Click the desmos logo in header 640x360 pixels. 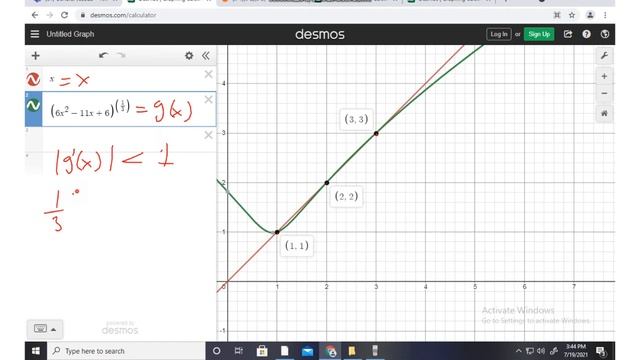[320, 34]
